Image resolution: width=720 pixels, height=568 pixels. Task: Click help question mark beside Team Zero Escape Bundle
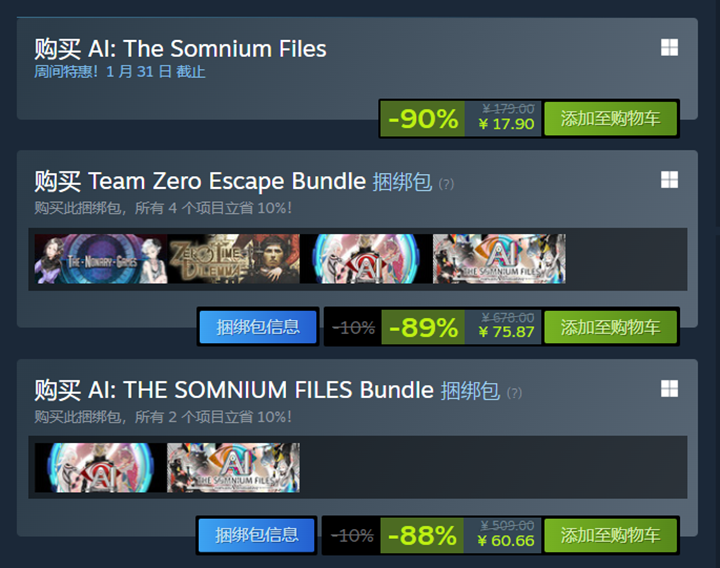pos(446,184)
